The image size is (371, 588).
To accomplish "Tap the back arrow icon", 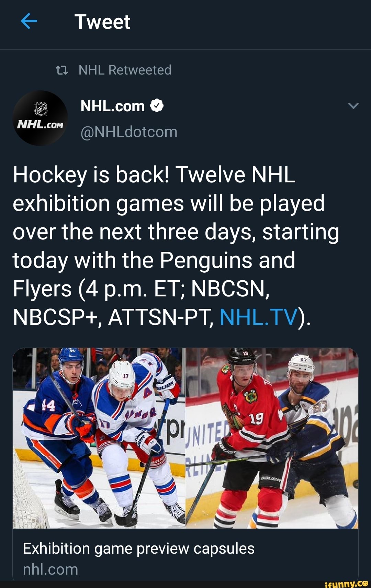I will click(x=29, y=22).
